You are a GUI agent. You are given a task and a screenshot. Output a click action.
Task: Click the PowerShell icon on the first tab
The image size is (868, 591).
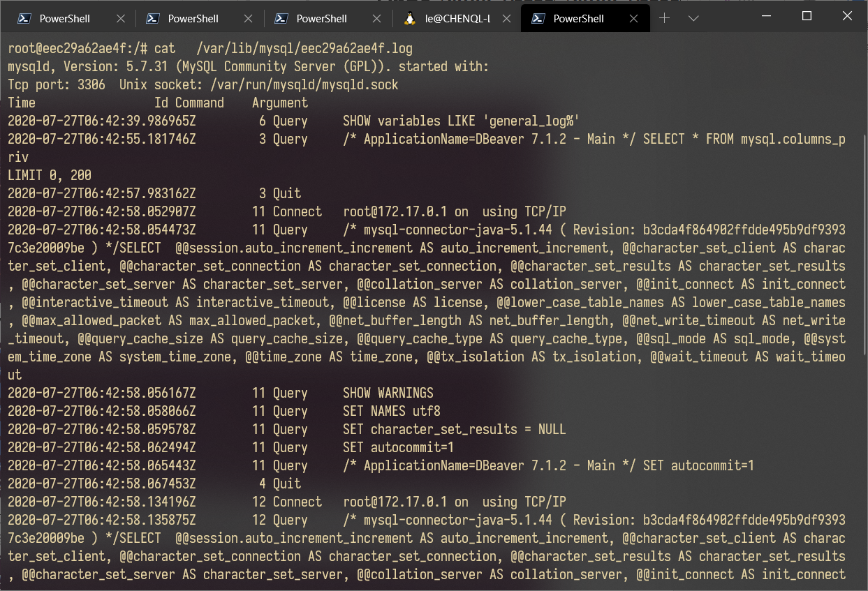(x=23, y=19)
